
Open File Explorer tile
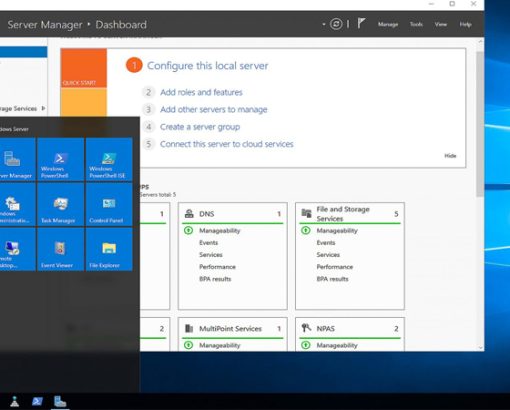click(x=109, y=249)
